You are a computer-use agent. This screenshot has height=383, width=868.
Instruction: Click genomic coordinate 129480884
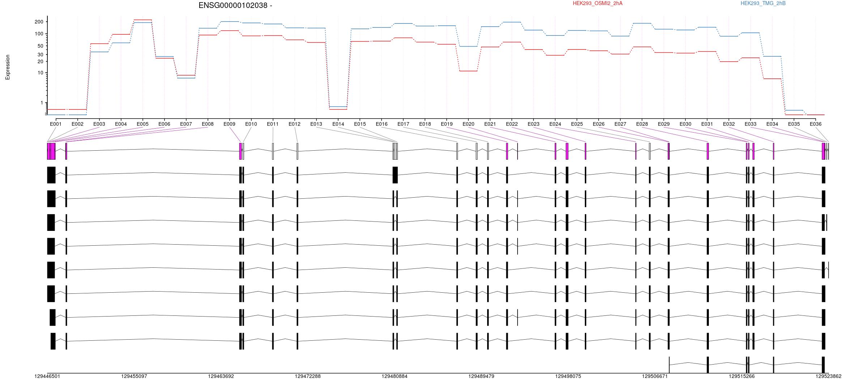[x=395, y=376]
